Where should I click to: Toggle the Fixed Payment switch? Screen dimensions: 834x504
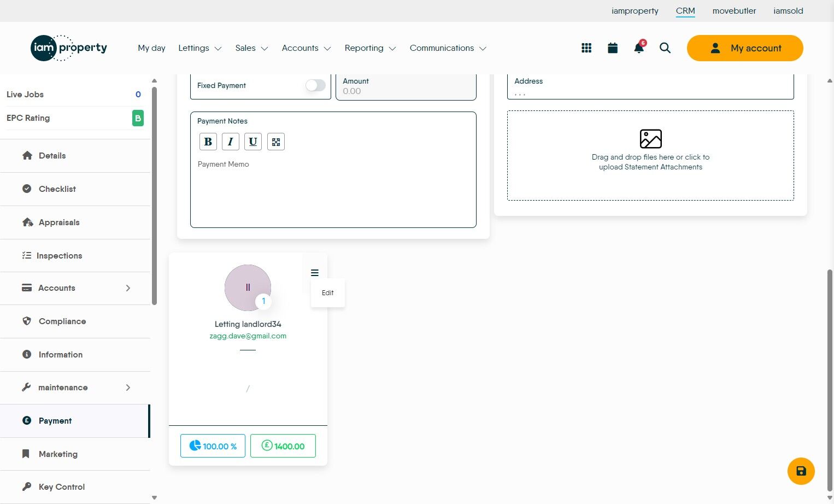coord(315,85)
